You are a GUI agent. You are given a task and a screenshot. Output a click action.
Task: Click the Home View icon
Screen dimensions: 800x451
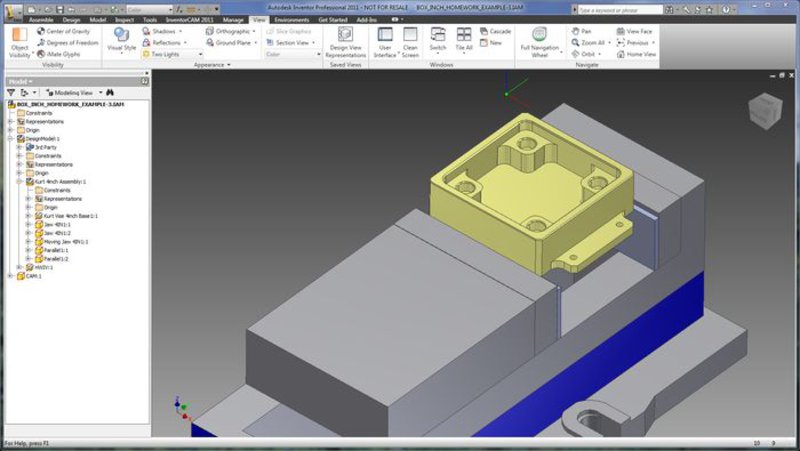pyautogui.click(x=635, y=55)
